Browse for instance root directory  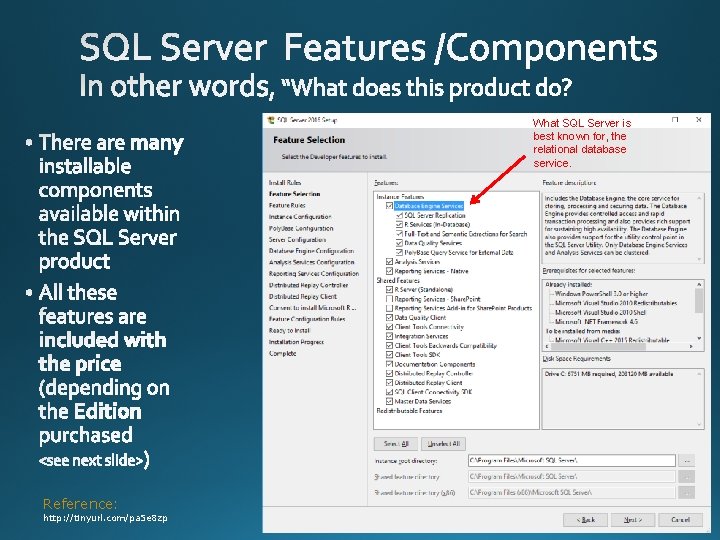pos(687,460)
